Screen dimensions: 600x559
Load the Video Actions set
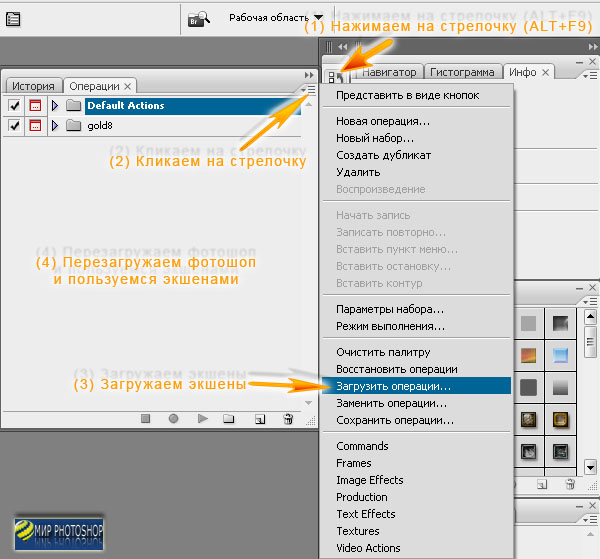point(416,548)
